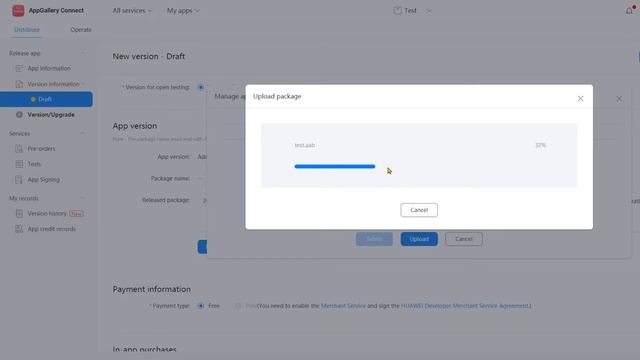
Task: Close the Manage app package panel
Action: pyautogui.click(x=619, y=99)
